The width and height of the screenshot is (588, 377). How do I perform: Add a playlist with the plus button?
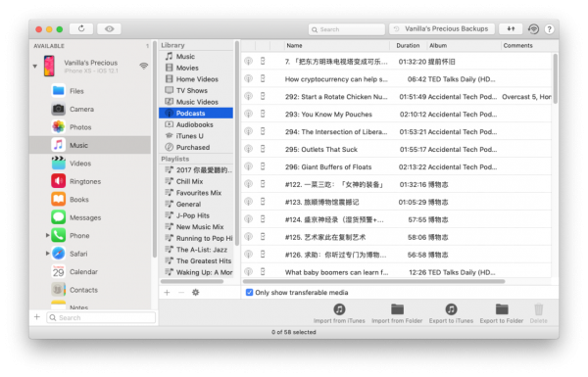click(x=167, y=293)
